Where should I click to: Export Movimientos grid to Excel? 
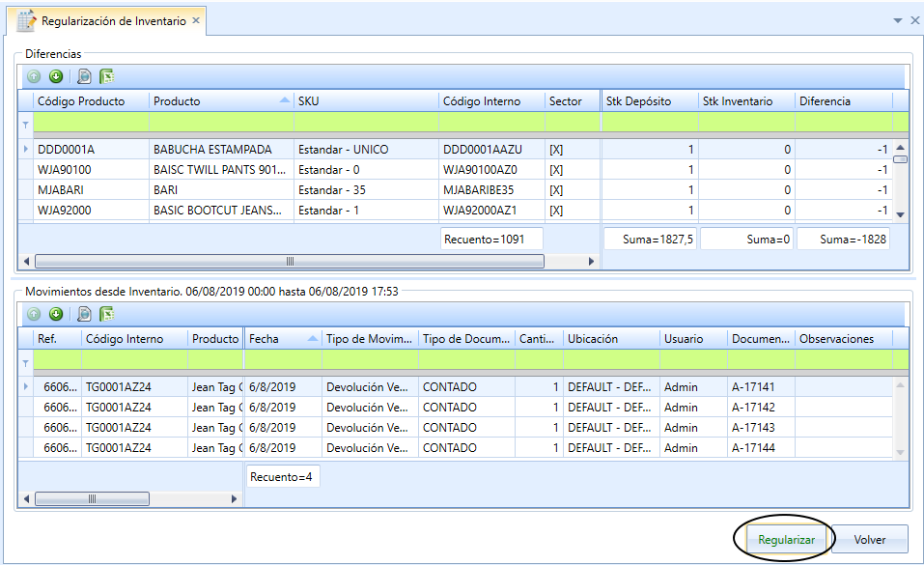click(x=106, y=314)
